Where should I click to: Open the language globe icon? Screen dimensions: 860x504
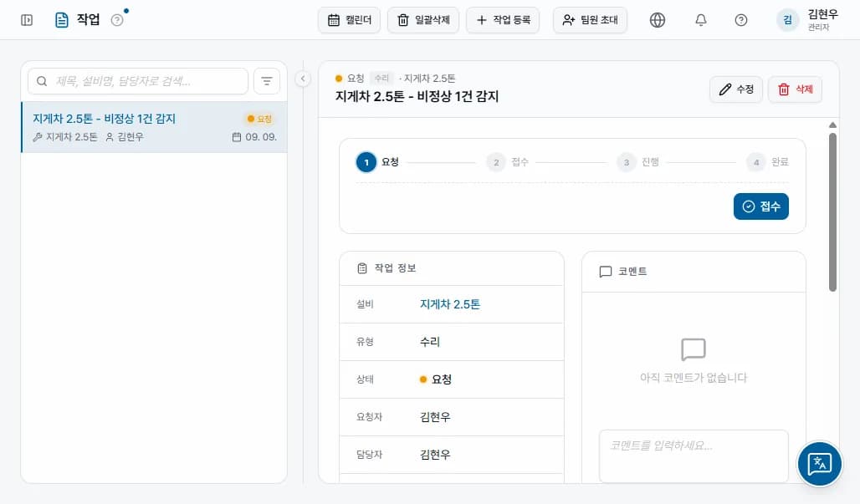(657, 20)
